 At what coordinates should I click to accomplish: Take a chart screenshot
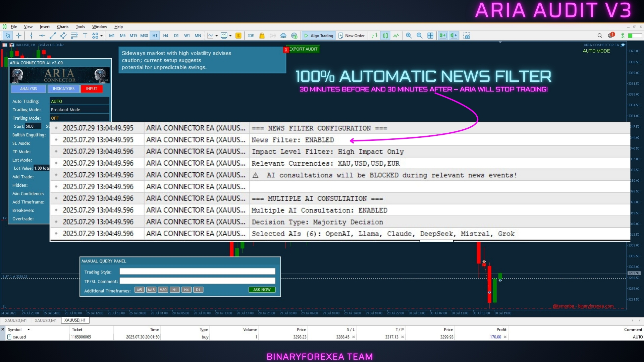click(x=467, y=36)
